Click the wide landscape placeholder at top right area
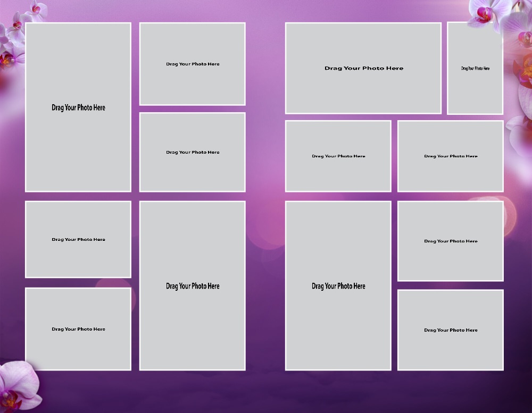This screenshot has height=413, width=532. click(363, 68)
